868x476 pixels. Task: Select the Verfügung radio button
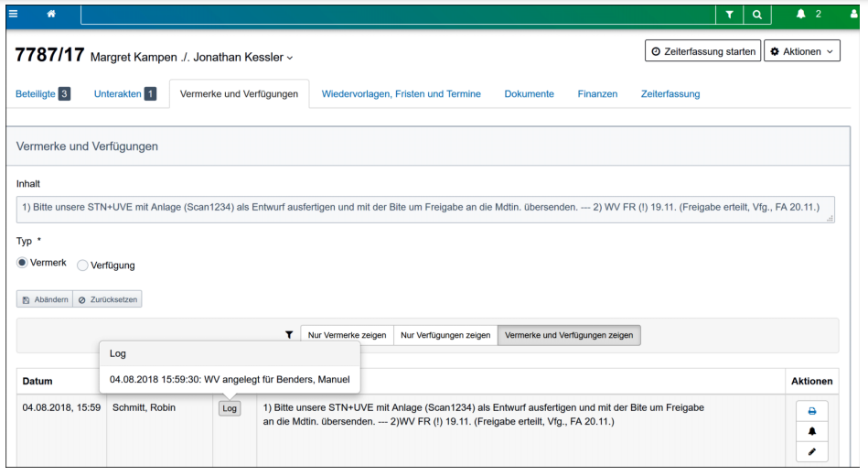coord(83,265)
